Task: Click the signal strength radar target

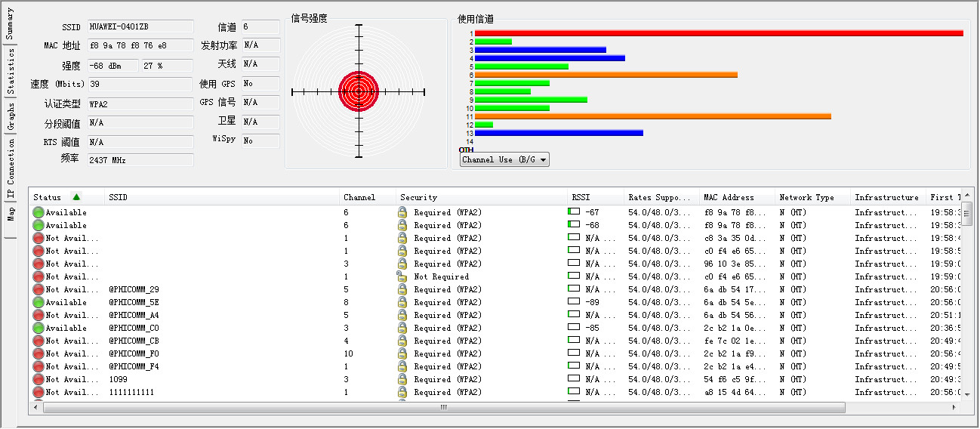Action: point(359,91)
